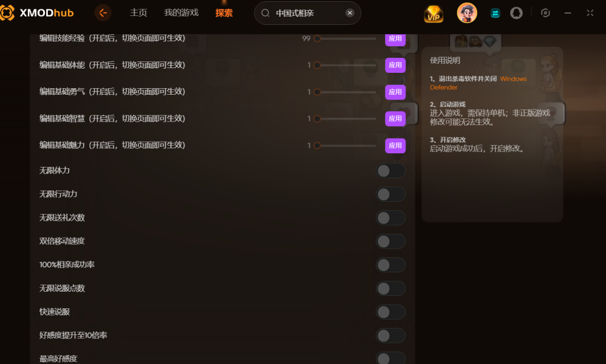Enable the 快速说服 toggle
The width and height of the screenshot is (606, 364).
click(x=391, y=313)
